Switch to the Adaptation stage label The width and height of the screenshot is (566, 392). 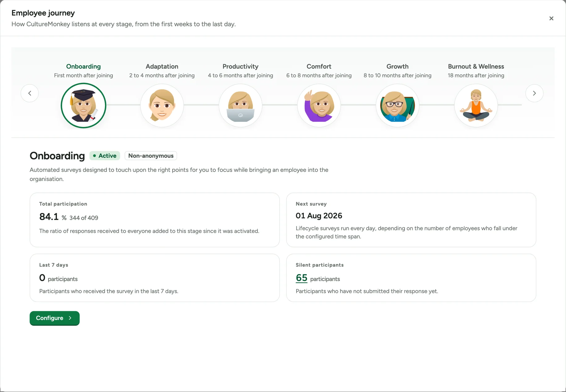coord(162,66)
